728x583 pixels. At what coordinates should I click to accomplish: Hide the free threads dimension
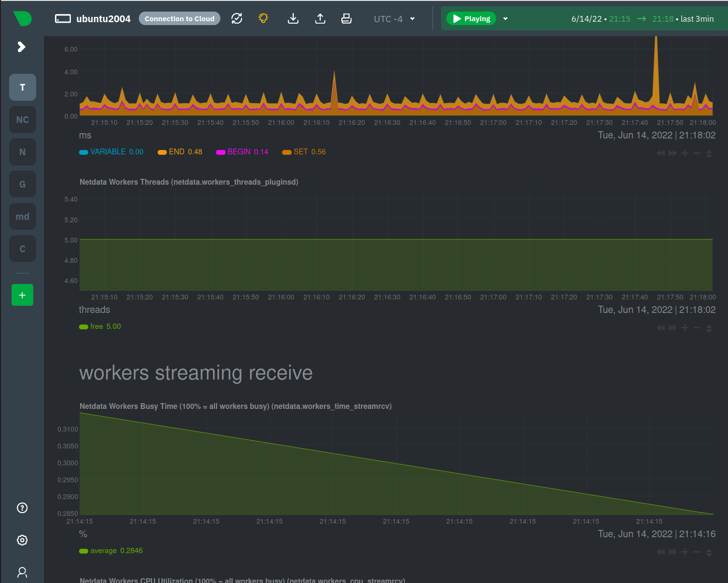coord(100,326)
